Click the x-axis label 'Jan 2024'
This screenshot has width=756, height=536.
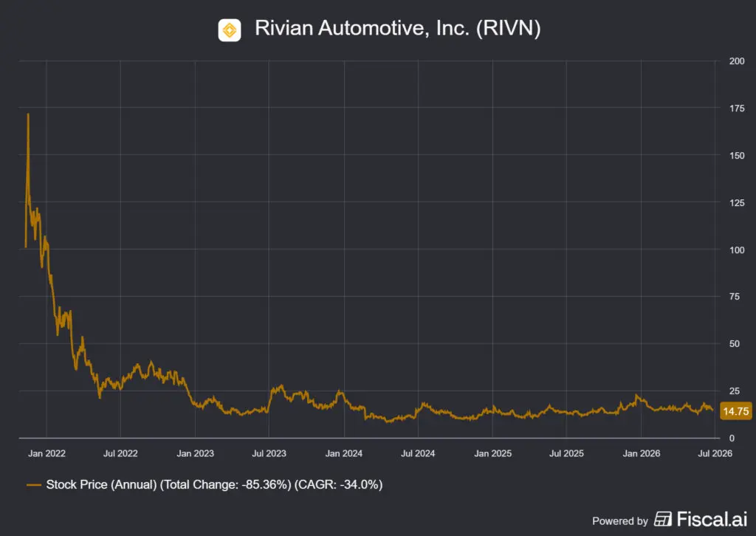coord(344,453)
